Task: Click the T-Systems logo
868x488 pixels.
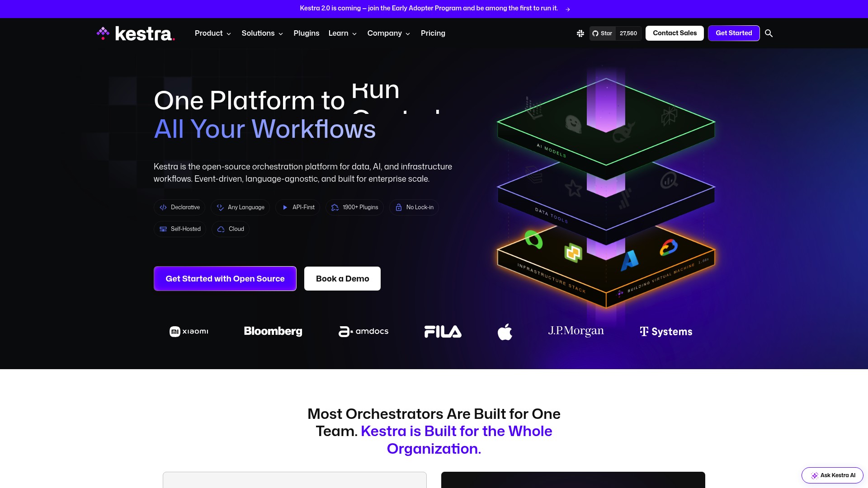Action: tap(666, 332)
